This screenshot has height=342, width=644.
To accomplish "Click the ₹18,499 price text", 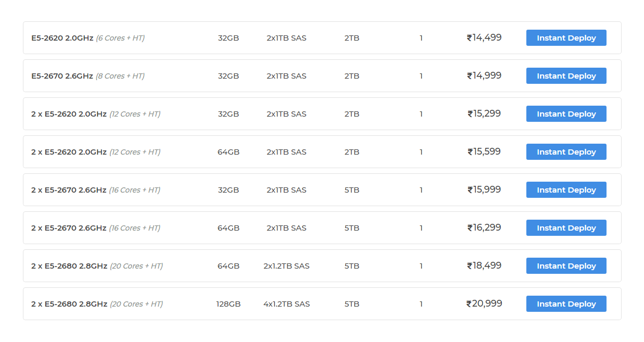I will click(x=484, y=265).
